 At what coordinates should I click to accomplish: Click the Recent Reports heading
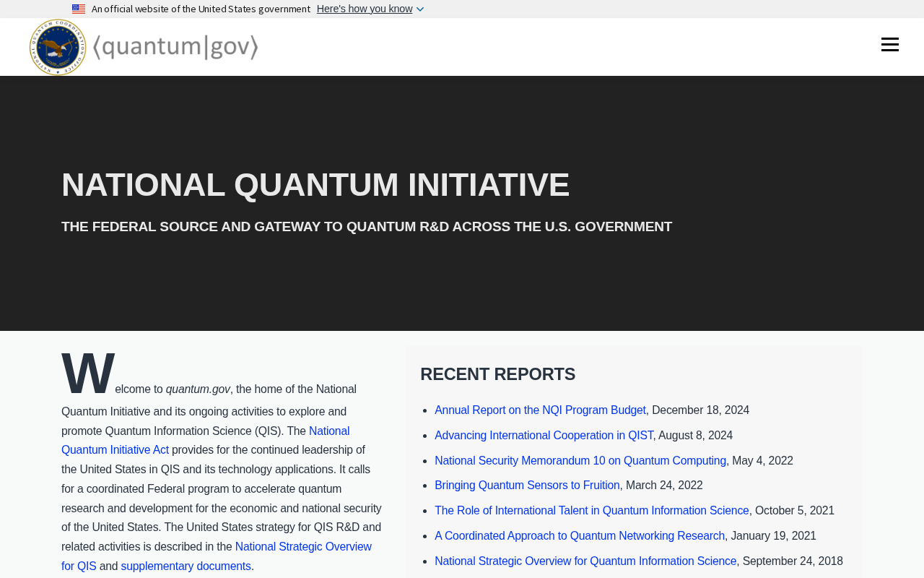click(x=498, y=374)
